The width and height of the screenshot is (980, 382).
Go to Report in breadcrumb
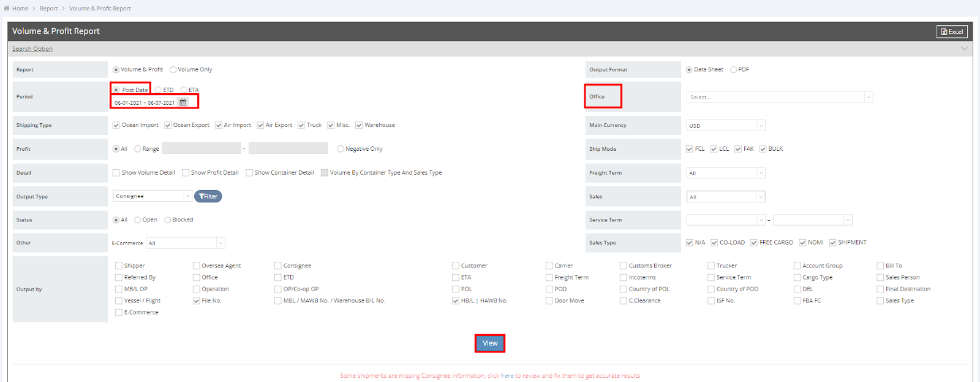tap(49, 9)
